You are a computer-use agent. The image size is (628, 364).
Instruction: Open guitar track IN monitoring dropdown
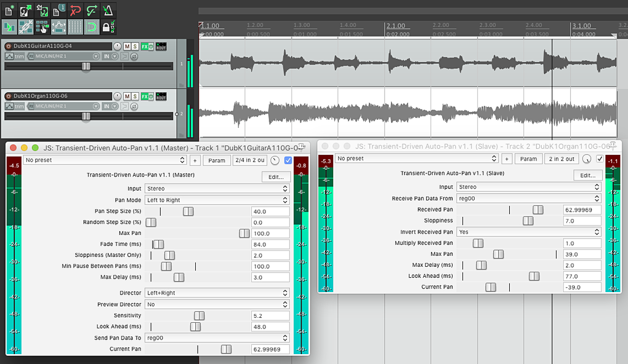(x=111, y=57)
